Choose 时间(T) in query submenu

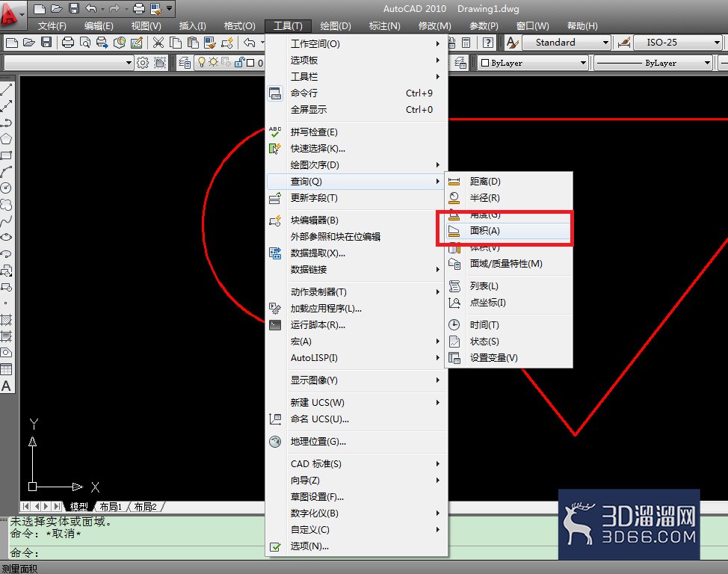(x=509, y=325)
